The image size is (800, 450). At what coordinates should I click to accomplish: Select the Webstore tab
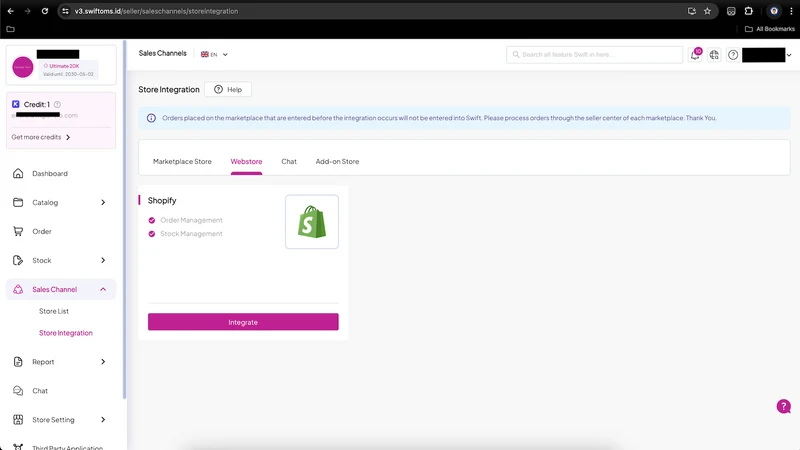[x=246, y=161]
